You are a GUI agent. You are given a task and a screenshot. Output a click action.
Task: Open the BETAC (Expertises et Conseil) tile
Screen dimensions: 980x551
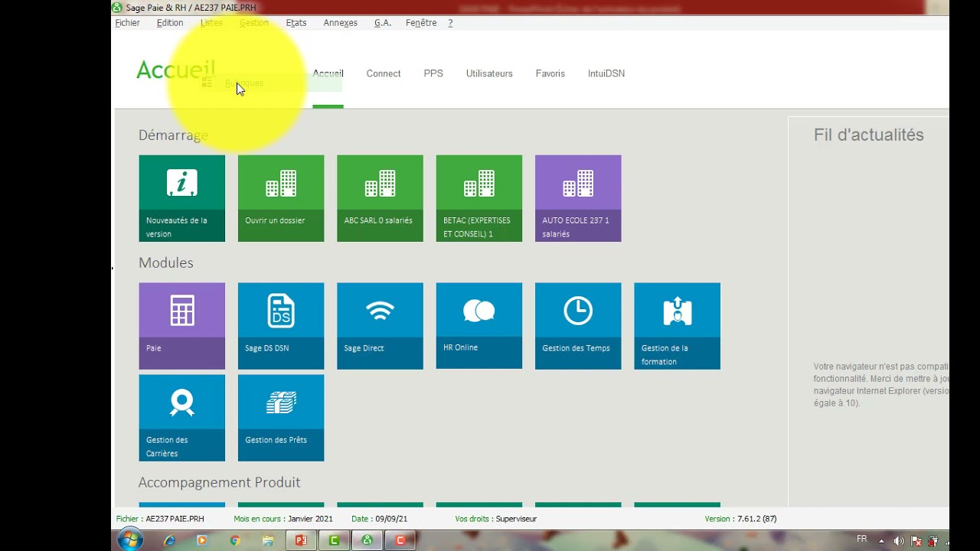tap(479, 198)
